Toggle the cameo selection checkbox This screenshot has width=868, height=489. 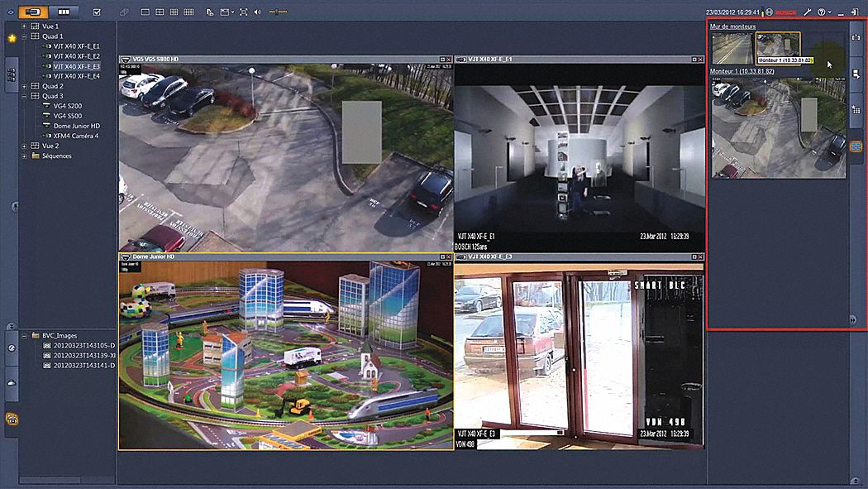pos(96,12)
